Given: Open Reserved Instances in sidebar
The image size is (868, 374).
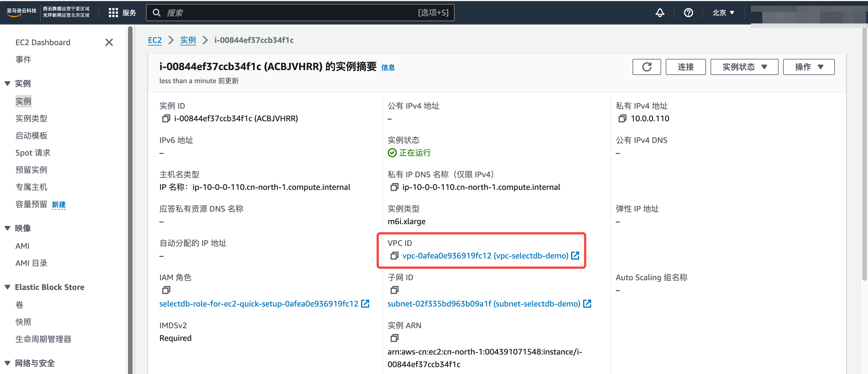Looking at the screenshot, I should 31,170.
